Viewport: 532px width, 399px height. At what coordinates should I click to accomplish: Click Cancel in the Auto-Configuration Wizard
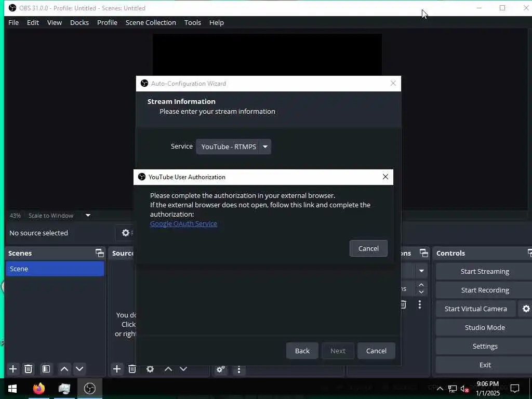coord(376,351)
